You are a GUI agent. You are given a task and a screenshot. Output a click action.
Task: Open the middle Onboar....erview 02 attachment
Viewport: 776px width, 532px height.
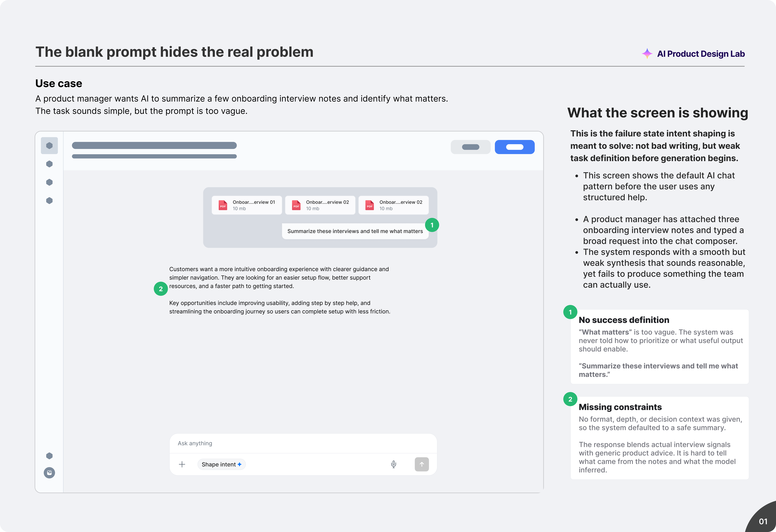(320, 205)
